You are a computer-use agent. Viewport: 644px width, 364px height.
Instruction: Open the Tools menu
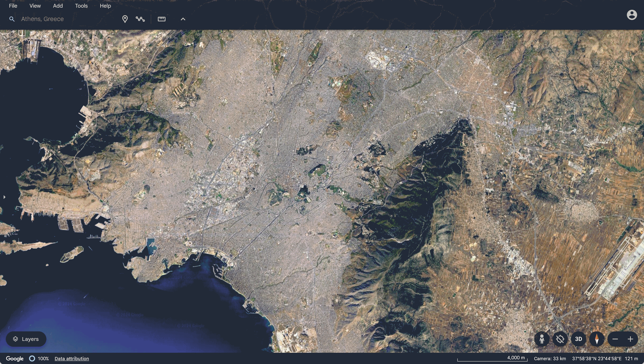tap(81, 6)
